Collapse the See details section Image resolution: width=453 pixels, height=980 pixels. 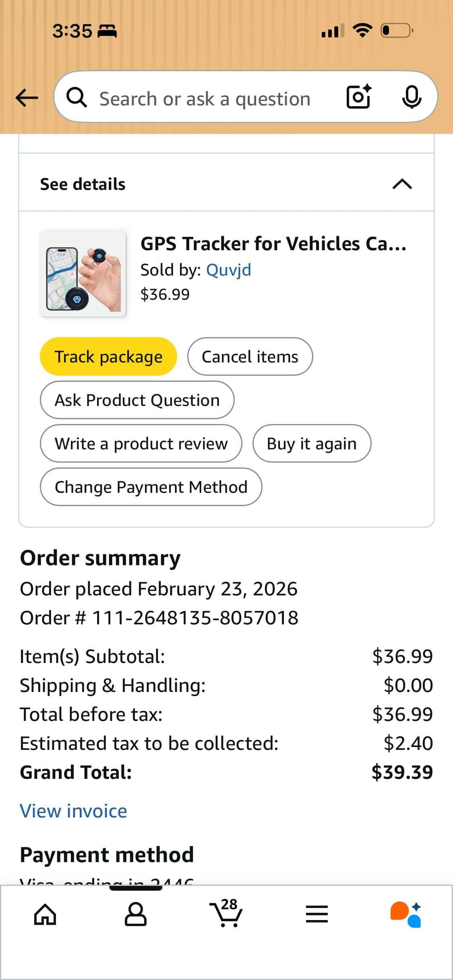point(402,184)
